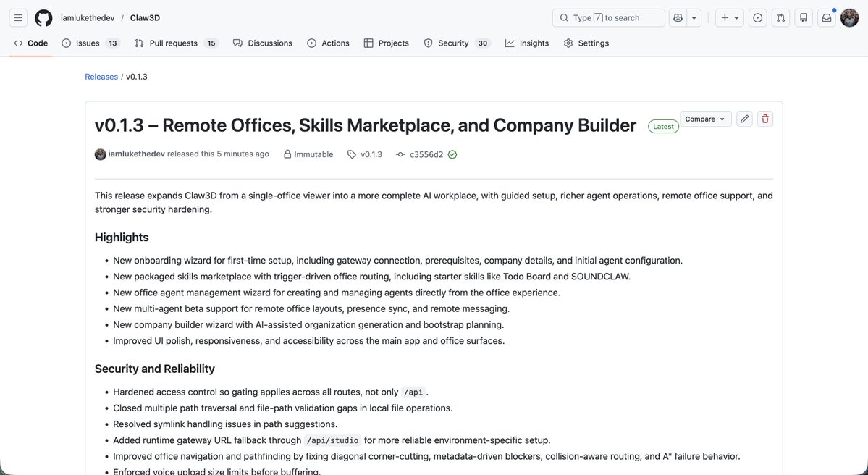This screenshot has height=475, width=868.
Task: Switch to the Issues tab
Action: [x=90, y=43]
